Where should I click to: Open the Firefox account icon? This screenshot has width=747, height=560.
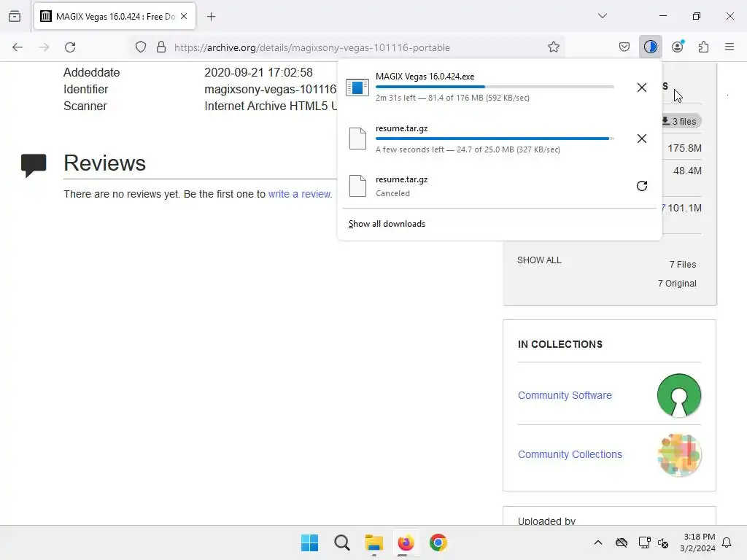(x=678, y=47)
